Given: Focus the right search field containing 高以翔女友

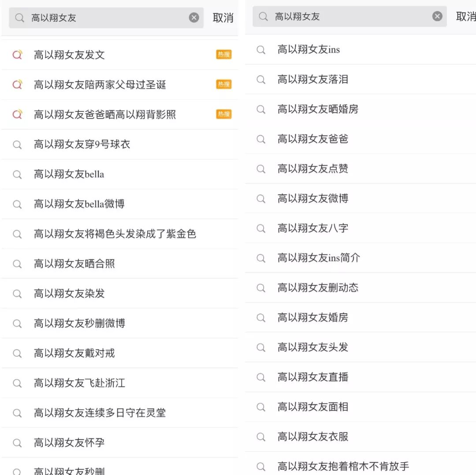Looking at the screenshot, I should pyautogui.click(x=348, y=17).
